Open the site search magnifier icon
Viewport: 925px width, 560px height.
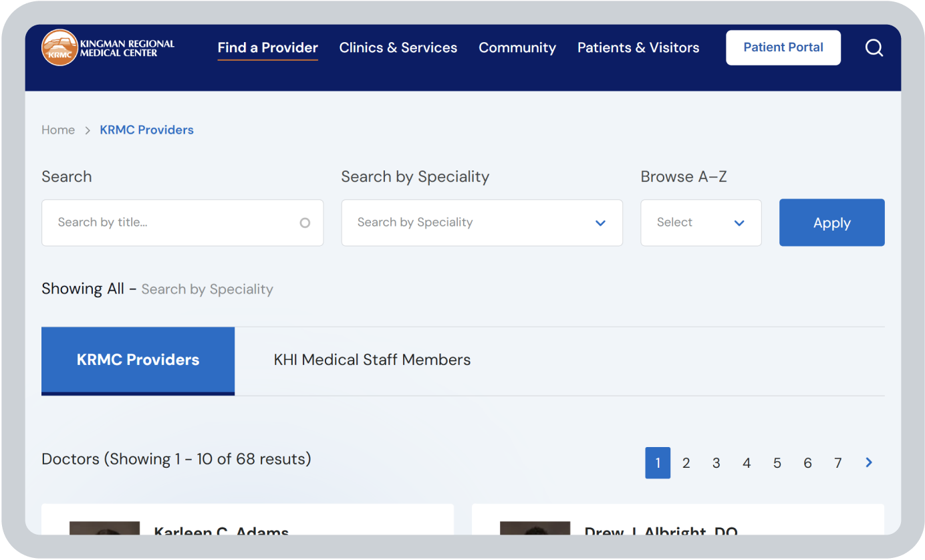(x=874, y=47)
